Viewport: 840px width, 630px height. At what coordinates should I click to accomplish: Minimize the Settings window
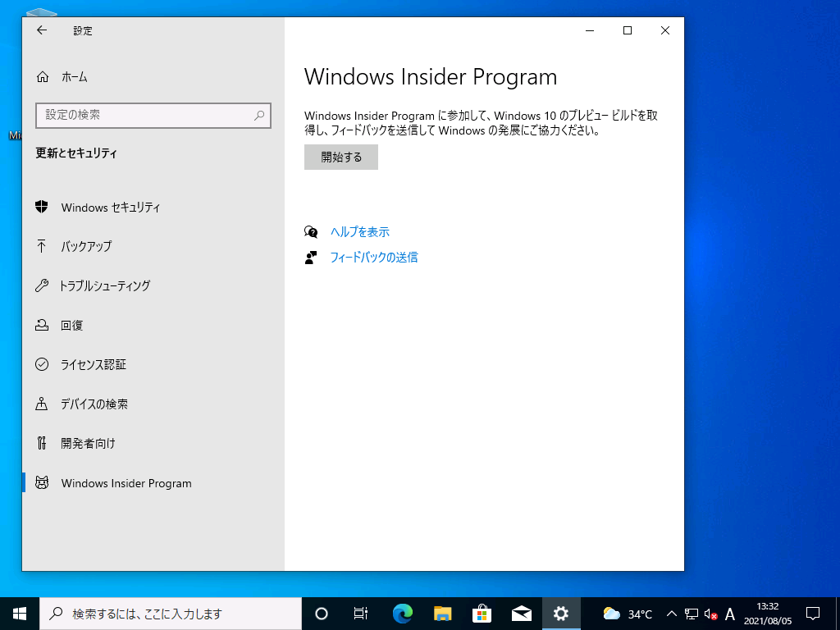click(x=590, y=30)
